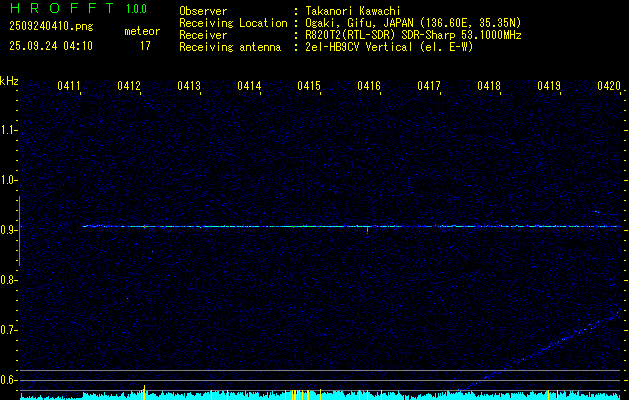Click the meteor count 17
The width and height of the screenshot is (629, 400).
[145, 46]
